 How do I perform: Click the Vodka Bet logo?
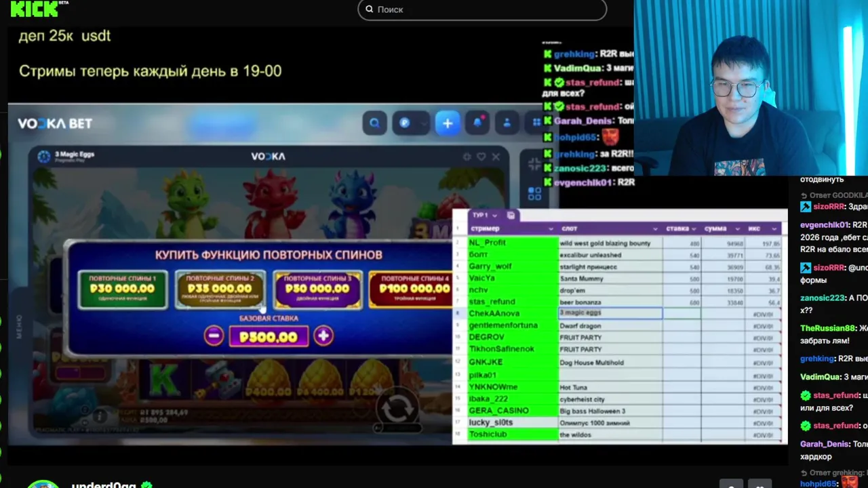coord(55,123)
